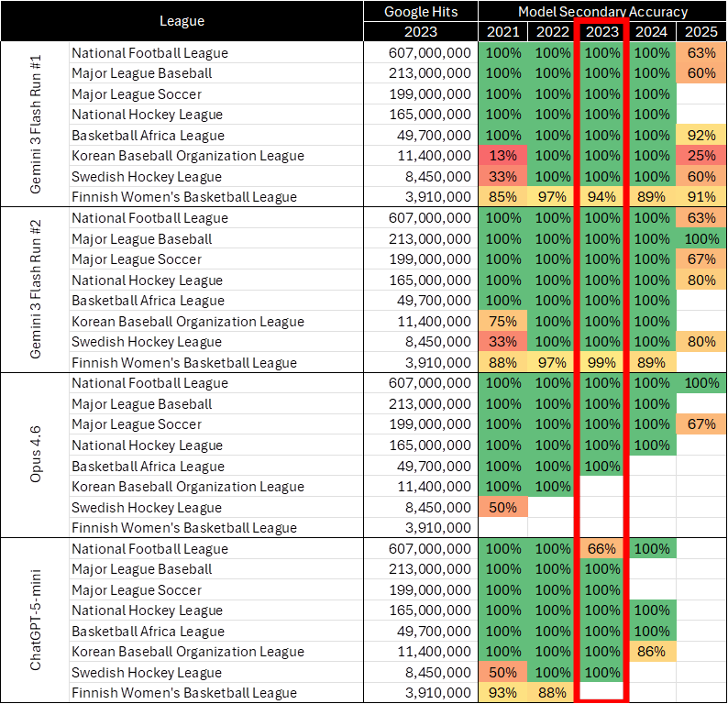Select the 86% accuracy cell
This screenshot has height=704, width=728.
click(651, 652)
